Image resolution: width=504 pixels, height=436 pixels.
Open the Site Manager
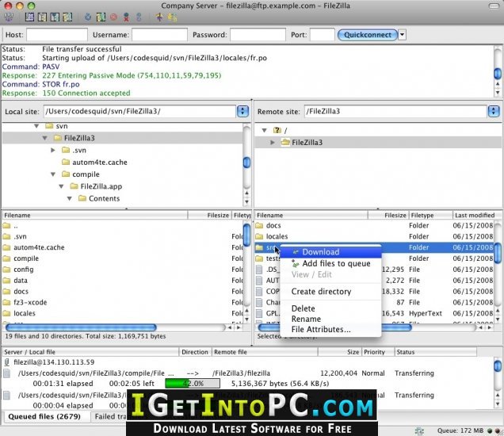(9, 17)
